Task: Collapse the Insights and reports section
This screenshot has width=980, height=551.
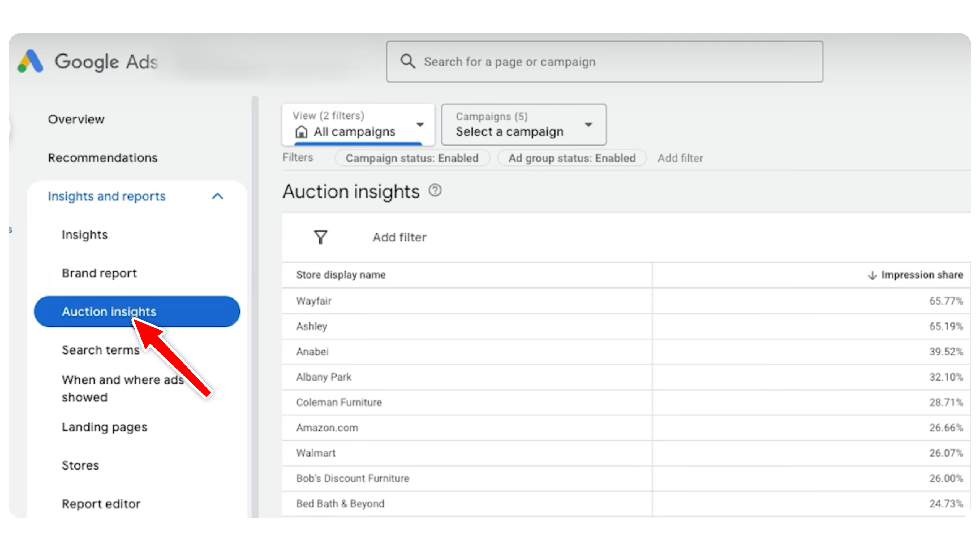Action: click(217, 196)
